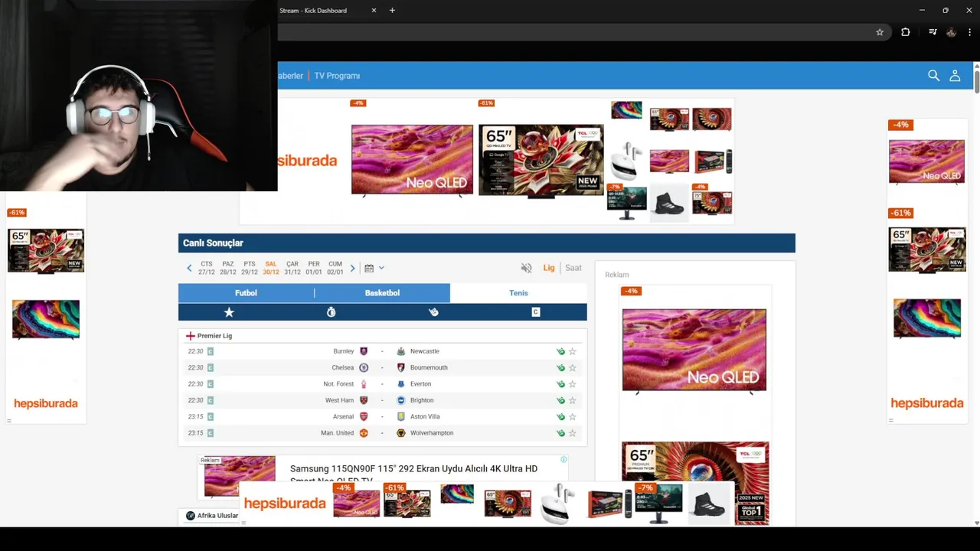Select the white C icon filter
The image size is (980, 551).
[x=535, y=312]
